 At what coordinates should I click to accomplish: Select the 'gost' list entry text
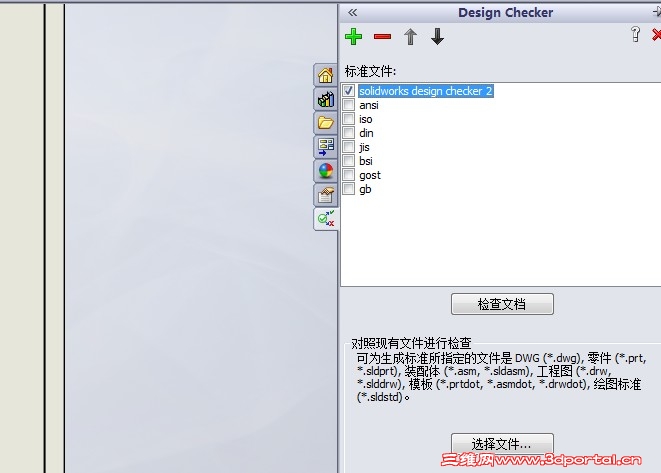coord(370,175)
